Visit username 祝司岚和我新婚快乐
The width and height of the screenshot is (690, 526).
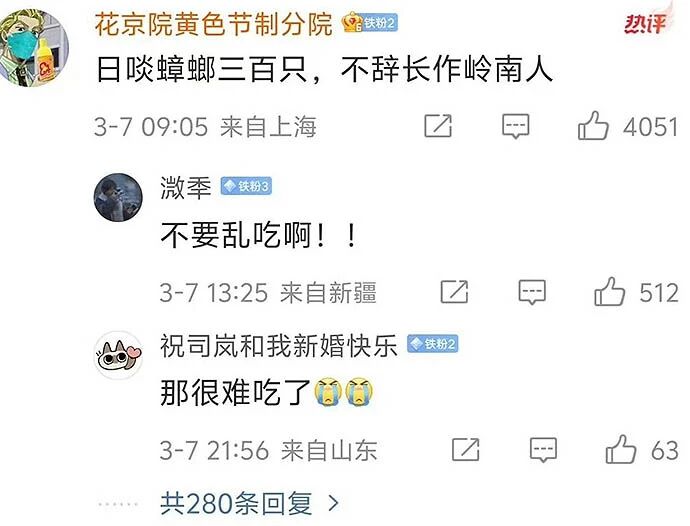(279, 345)
